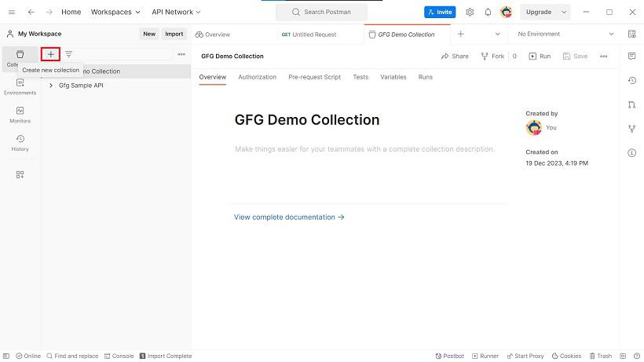Open the user avatar in the header
644x362 pixels.
pos(506,12)
